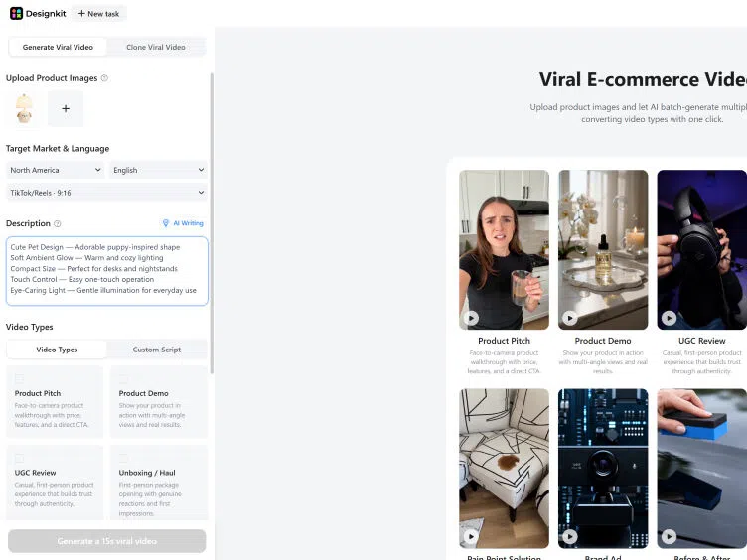
Task: Click Generate a 15s viral video button
Action: pyautogui.click(x=106, y=541)
